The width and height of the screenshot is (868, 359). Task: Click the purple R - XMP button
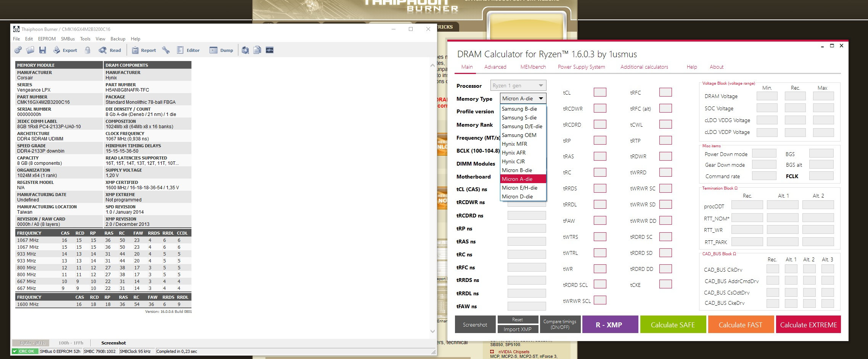click(610, 324)
